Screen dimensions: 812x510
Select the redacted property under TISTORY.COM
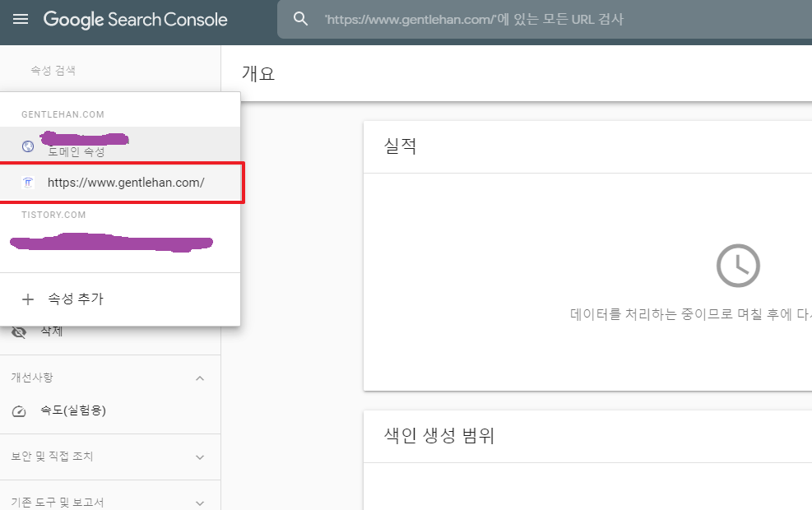tap(111, 243)
